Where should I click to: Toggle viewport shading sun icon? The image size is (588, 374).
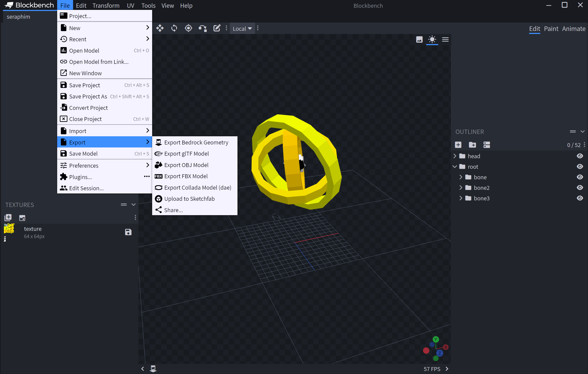coord(432,39)
